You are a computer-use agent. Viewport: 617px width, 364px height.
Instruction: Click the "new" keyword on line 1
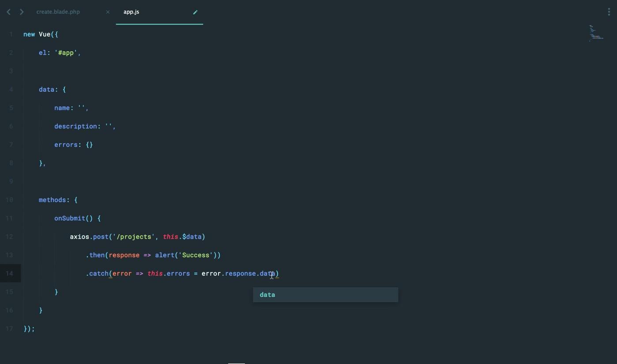[29, 34]
